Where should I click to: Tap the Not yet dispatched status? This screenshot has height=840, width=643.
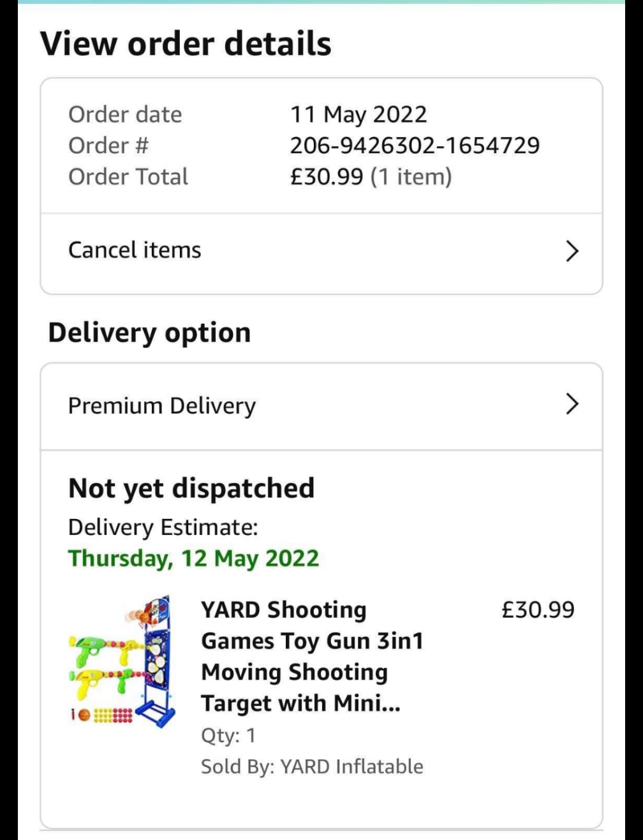point(191,488)
